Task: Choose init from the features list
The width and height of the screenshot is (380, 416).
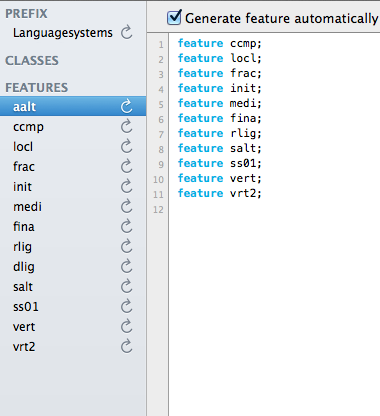Action: [22, 186]
